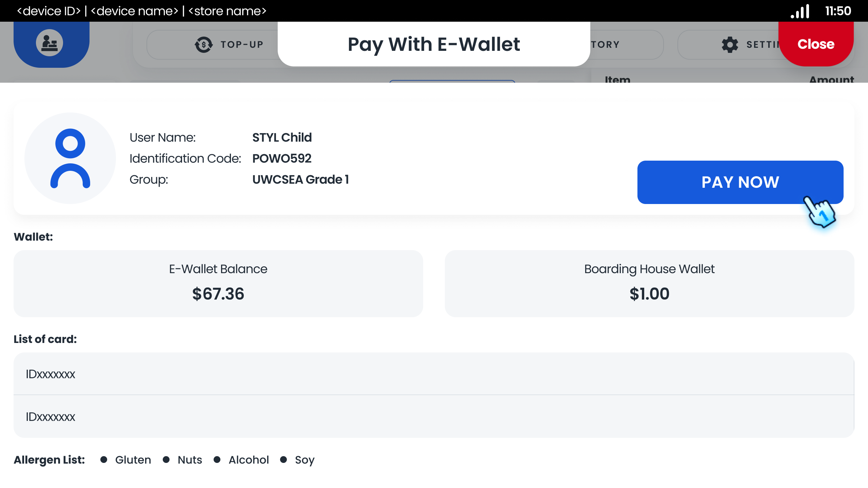Toggle the Soy allergen indicator
The height and width of the screenshot is (488, 868).
coord(284,460)
